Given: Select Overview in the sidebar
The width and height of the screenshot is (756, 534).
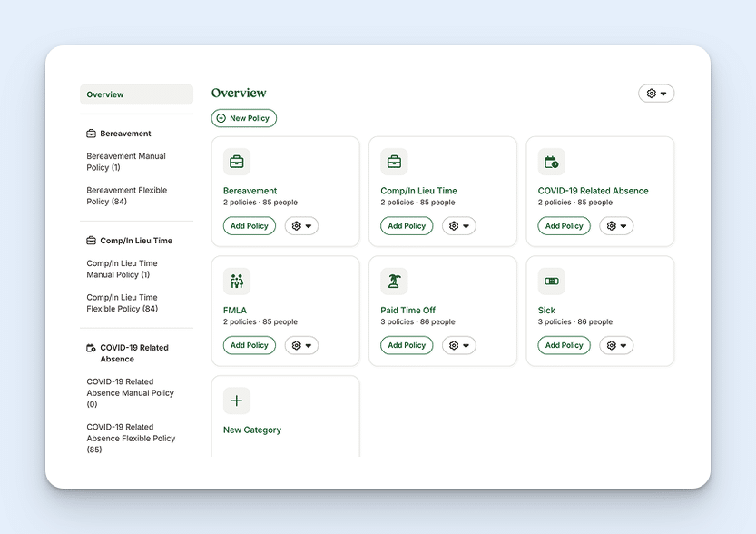Looking at the screenshot, I should [x=104, y=94].
